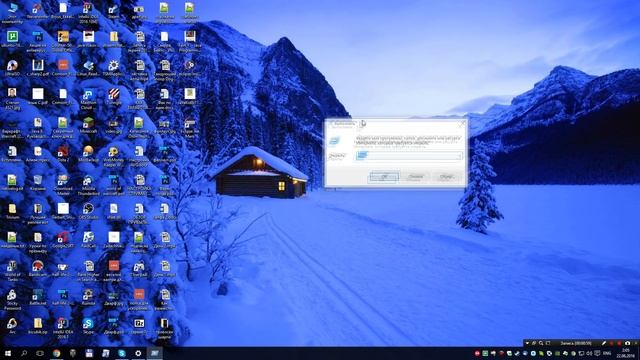Cancel the Run dialog with Отмена
Screen dimensions: 640x360
tap(416, 177)
